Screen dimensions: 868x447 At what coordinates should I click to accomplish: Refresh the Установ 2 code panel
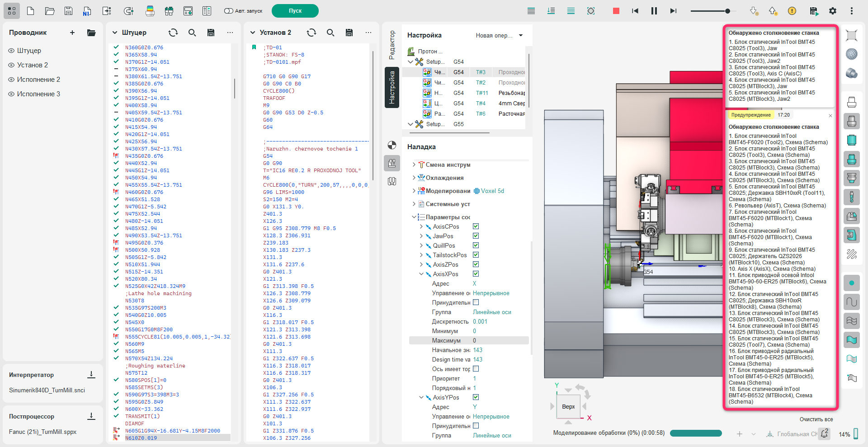pyautogui.click(x=311, y=33)
